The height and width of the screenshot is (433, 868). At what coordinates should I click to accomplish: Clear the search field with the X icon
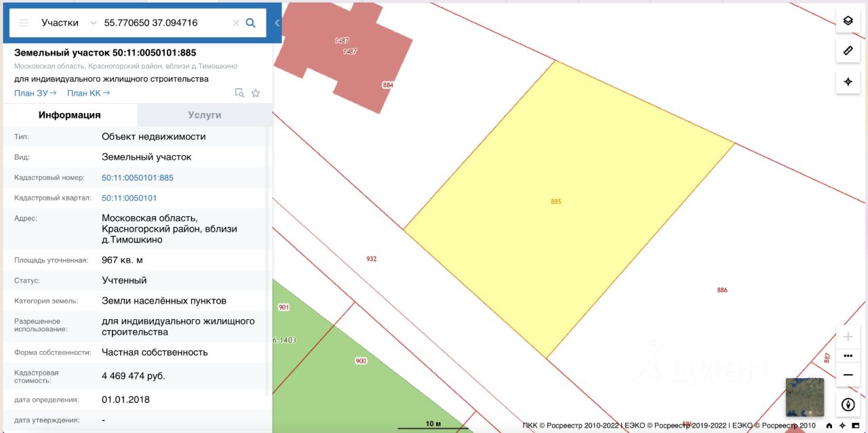click(x=236, y=22)
